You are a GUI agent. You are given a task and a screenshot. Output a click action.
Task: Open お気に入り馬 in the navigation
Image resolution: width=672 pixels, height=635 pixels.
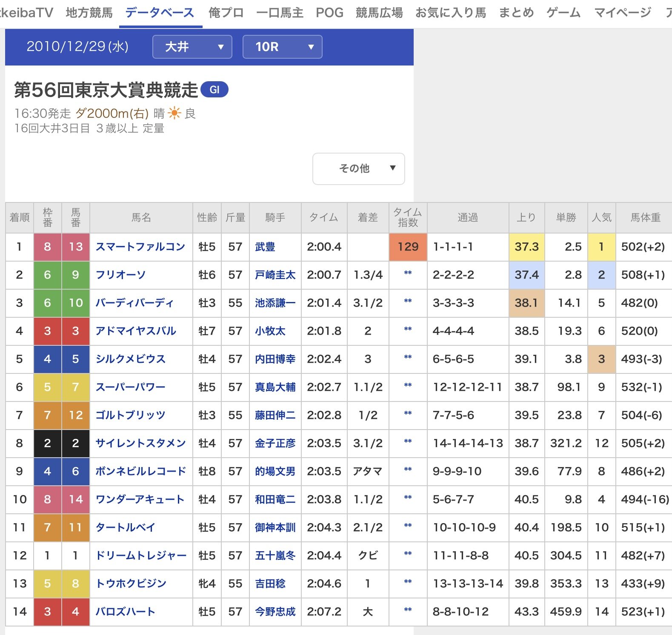click(451, 13)
